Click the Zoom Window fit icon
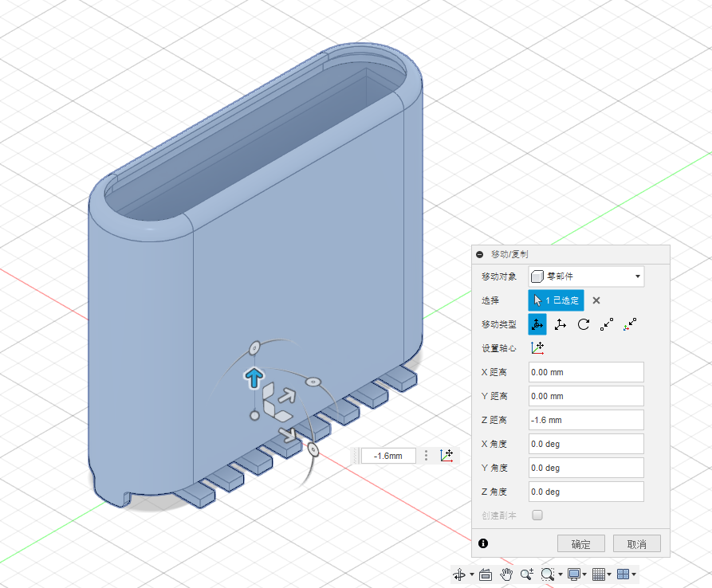This screenshot has width=712, height=588. [548, 574]
